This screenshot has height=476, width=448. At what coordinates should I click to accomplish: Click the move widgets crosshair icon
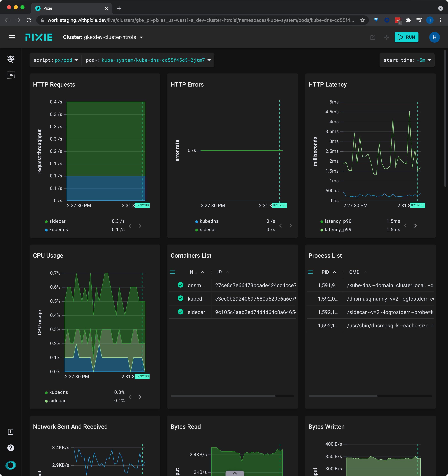(386, 37)
